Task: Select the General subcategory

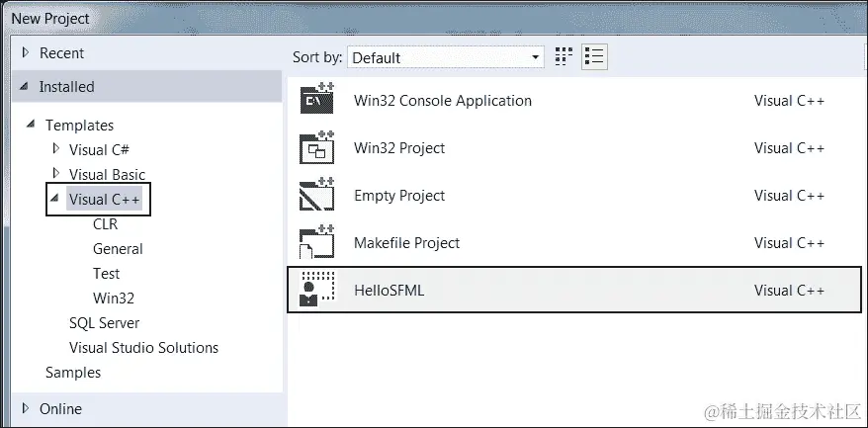Action: pyautogui.click(x=118, y=249)
